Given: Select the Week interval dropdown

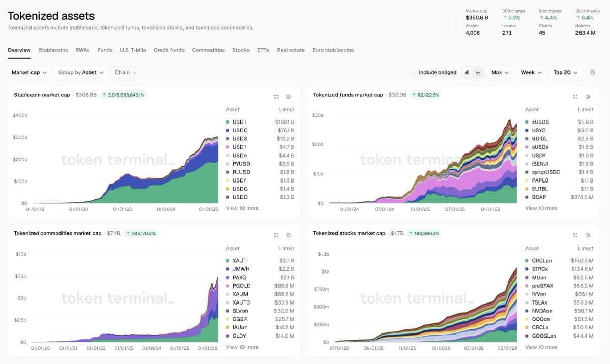Looking at the screenshot, I should pos(532,73).
